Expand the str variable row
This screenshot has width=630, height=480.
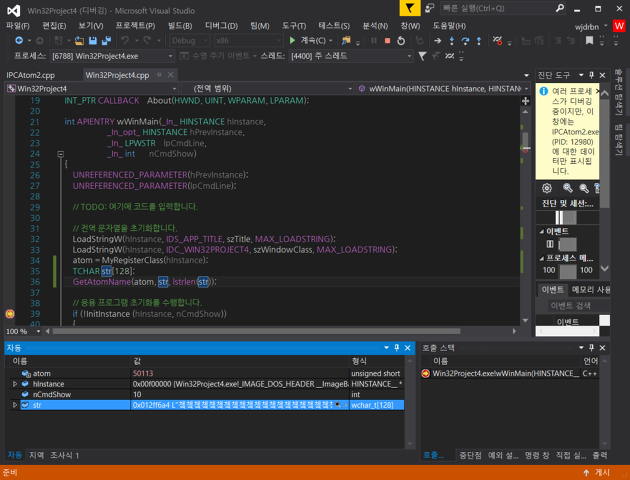pos(15,405)
